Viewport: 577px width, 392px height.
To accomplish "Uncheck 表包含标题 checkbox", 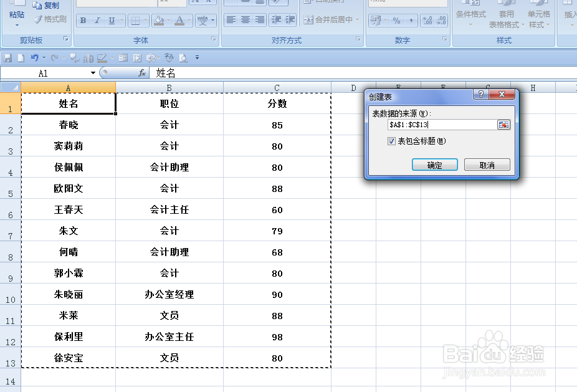I will click(x=391, y=141).
